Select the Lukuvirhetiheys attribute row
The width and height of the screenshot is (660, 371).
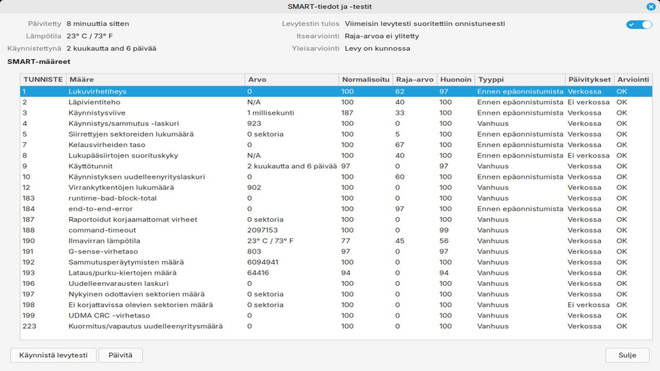(336, 91)
